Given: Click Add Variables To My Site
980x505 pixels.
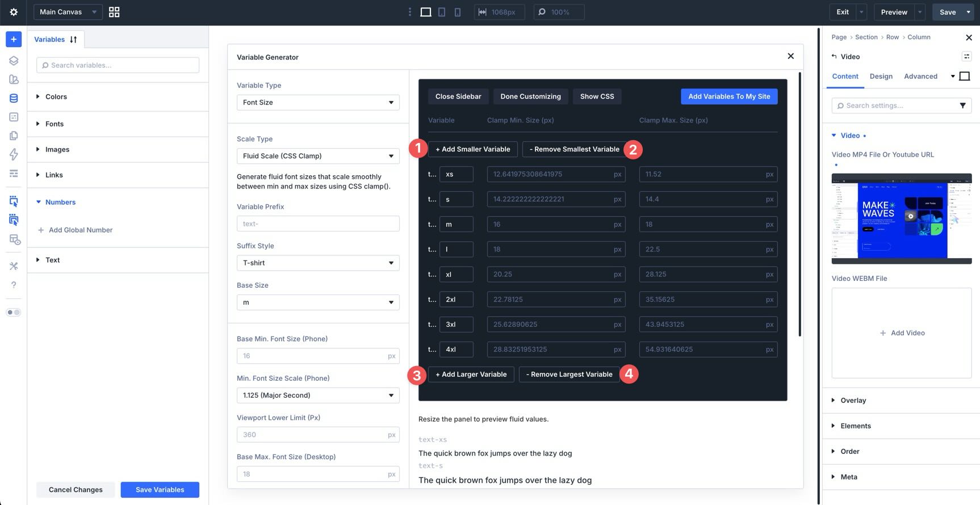Looking at the screenshot, I should [x=729, y=96].
